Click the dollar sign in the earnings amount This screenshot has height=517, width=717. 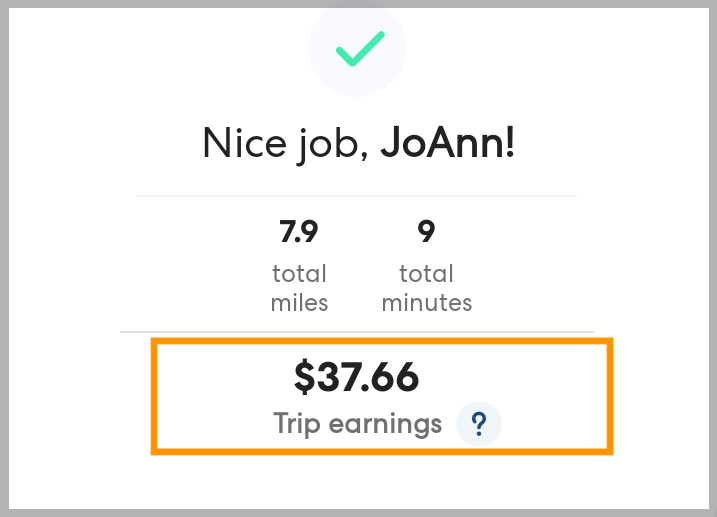tap(304, 377)
